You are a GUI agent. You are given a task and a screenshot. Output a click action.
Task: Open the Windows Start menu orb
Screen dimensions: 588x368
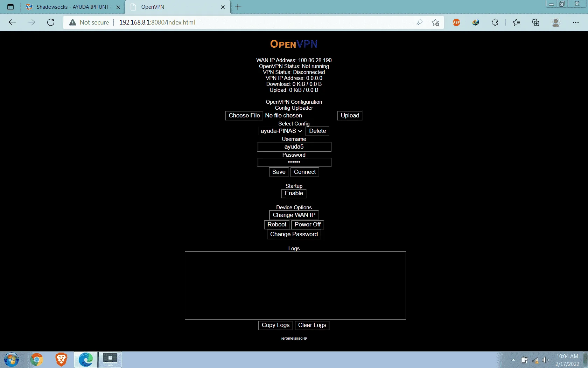point(12,360)
